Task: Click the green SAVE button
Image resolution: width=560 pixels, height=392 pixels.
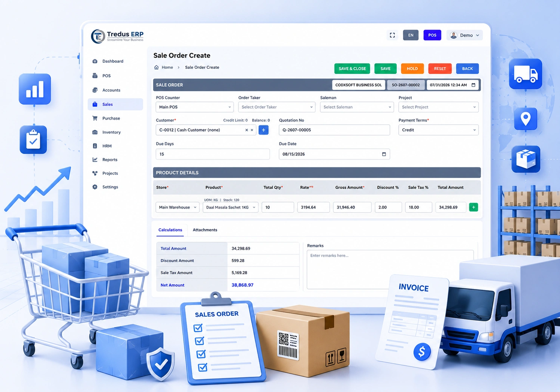Action: [x=386, y=69]
